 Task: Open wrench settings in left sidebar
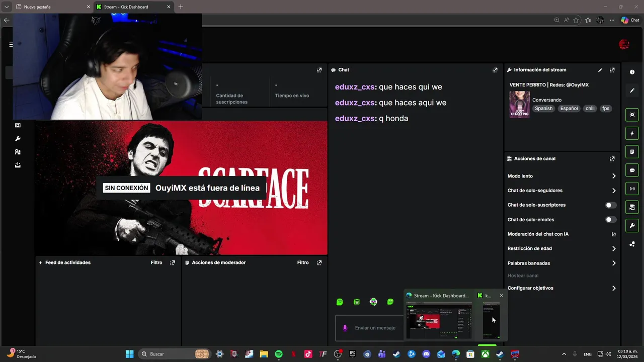(x=18, y=139)
